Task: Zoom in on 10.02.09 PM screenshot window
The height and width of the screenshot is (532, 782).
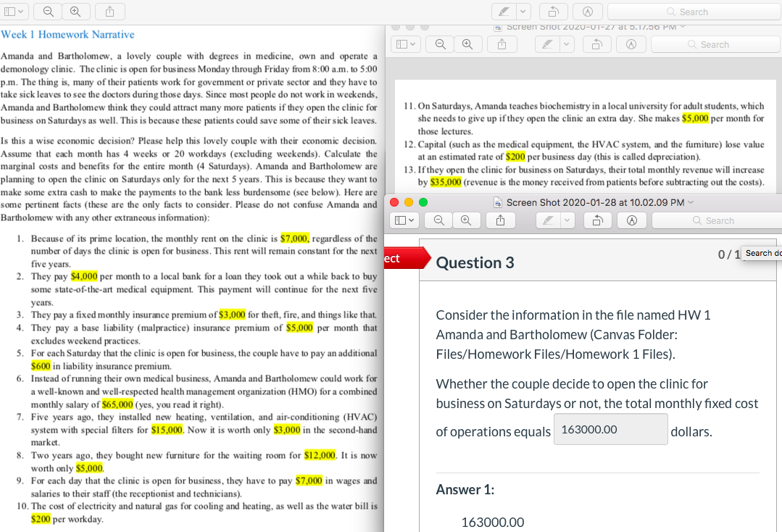Action: tap(466, 220)
